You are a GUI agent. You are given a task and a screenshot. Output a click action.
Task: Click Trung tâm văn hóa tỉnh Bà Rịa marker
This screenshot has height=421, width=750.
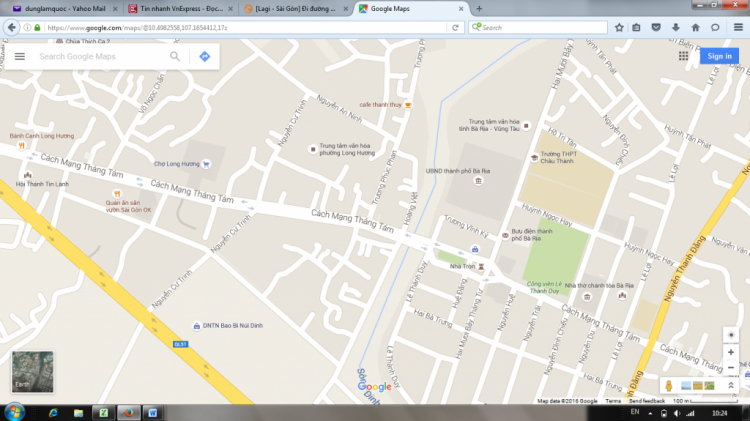click(x=526, y=125)
